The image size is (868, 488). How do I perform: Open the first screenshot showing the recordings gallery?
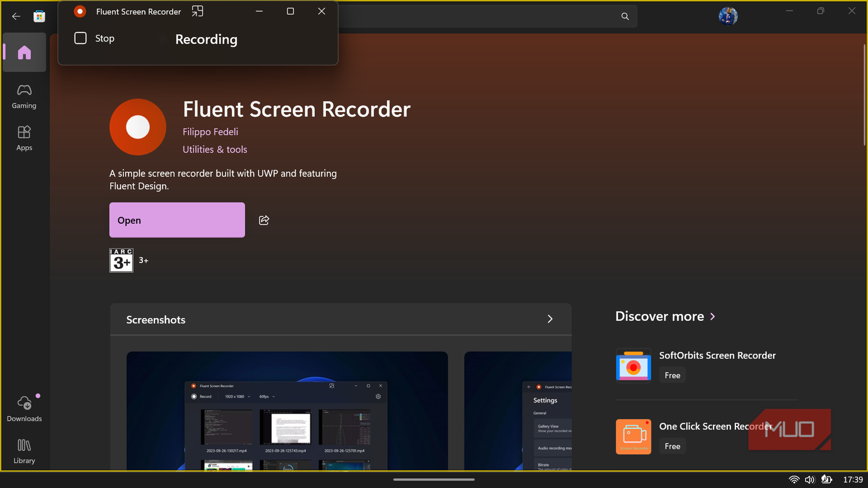tap(287, 411)
